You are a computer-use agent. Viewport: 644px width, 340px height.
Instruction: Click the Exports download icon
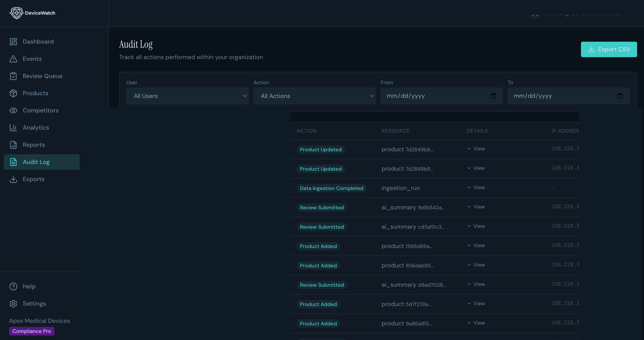point(13,179)
